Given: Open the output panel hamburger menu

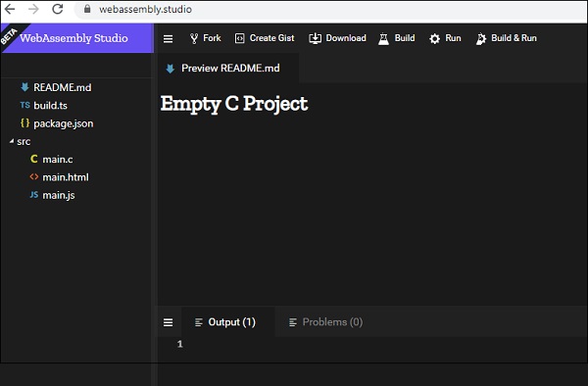Looking at the screenshot, I should click(x=168, y=322).
